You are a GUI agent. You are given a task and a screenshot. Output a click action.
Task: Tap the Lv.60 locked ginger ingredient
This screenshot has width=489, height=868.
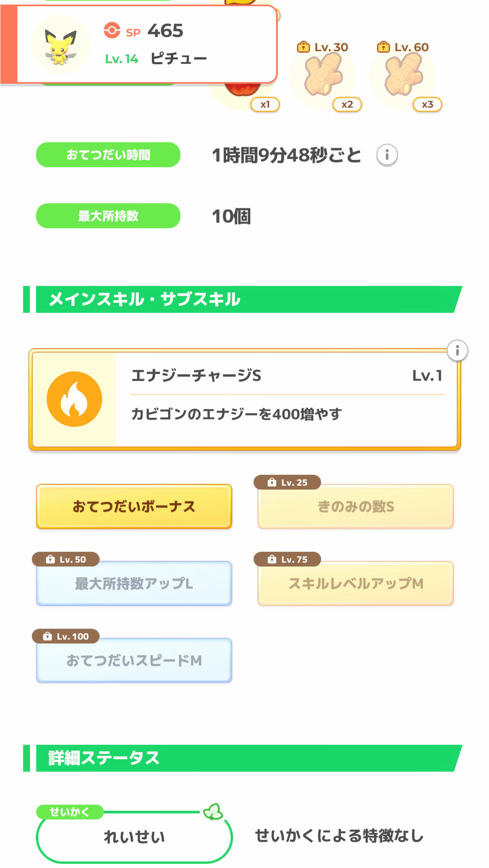tap(403, 76)
